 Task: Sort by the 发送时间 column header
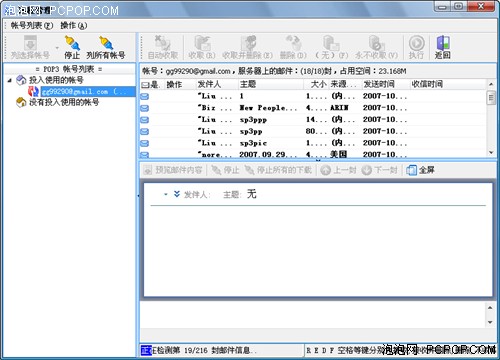pos(385,84)
